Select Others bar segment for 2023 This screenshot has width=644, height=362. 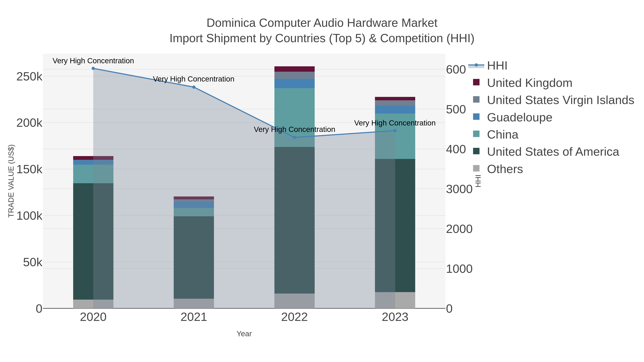(x=395, y=300)
